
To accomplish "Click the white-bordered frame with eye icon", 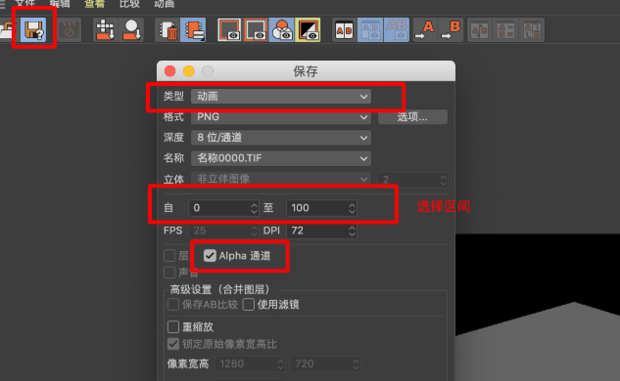I will click(x=229, y=30).
